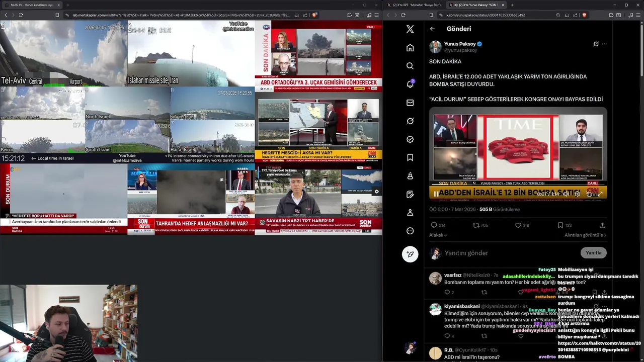This screenshot has width=644, height=362.
Task: Click the Isfahan missile site camera
Action: click(x=191, y=53)
